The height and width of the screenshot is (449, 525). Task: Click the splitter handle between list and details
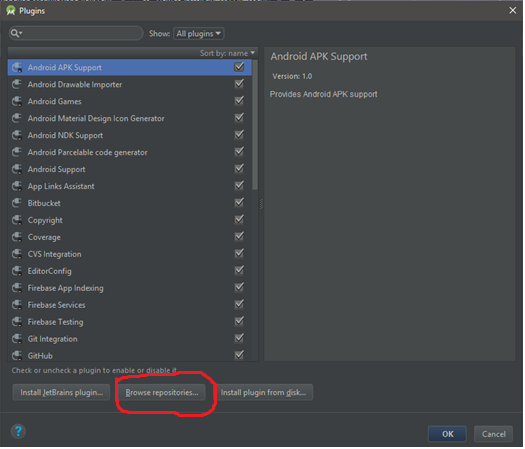(x=261, y=205)
